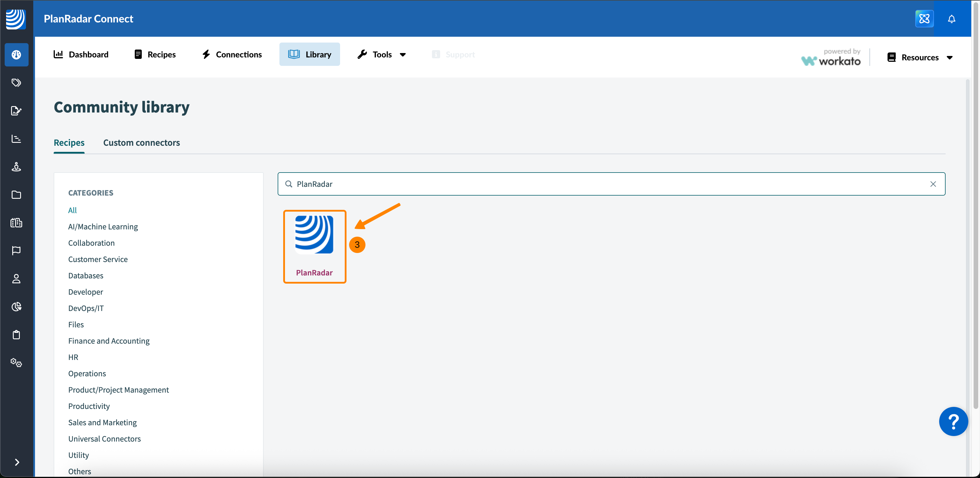Click the folder icon in sidebar
Screen dimensions: 980x478
point(16,195)
